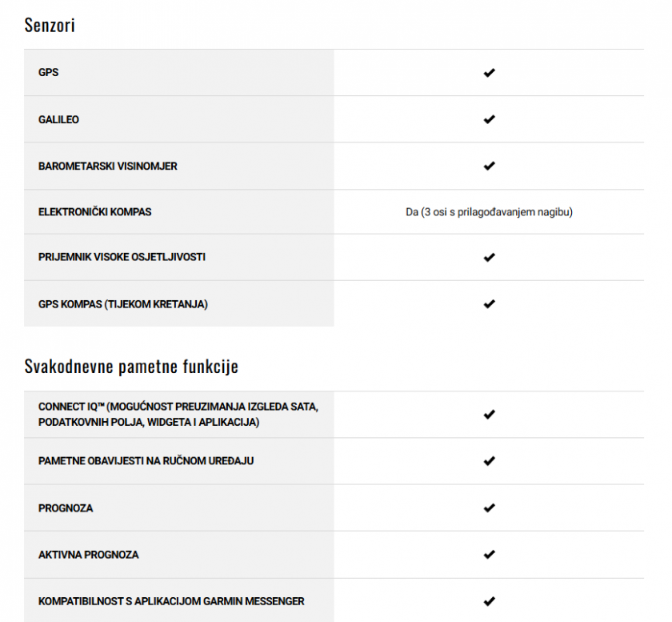
Task: Click the BAROMETARSKI VISINOMJER label
Action: [107, 166]
